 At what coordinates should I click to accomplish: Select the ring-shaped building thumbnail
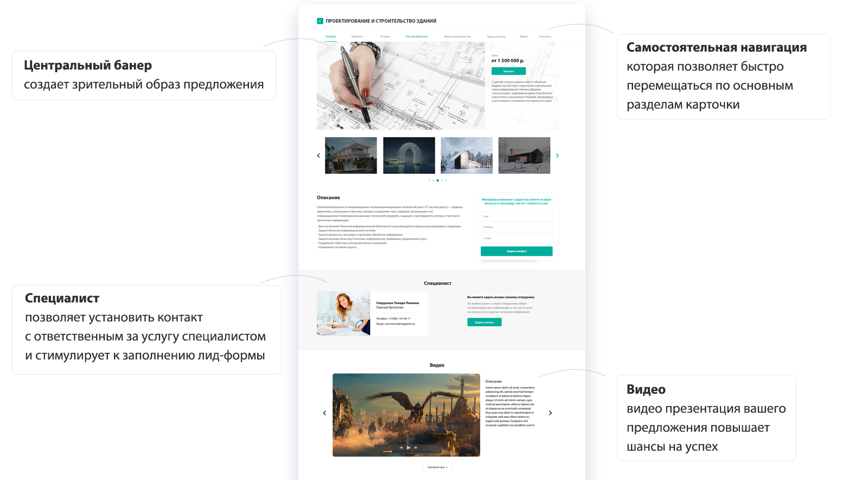tap(409, 155)
